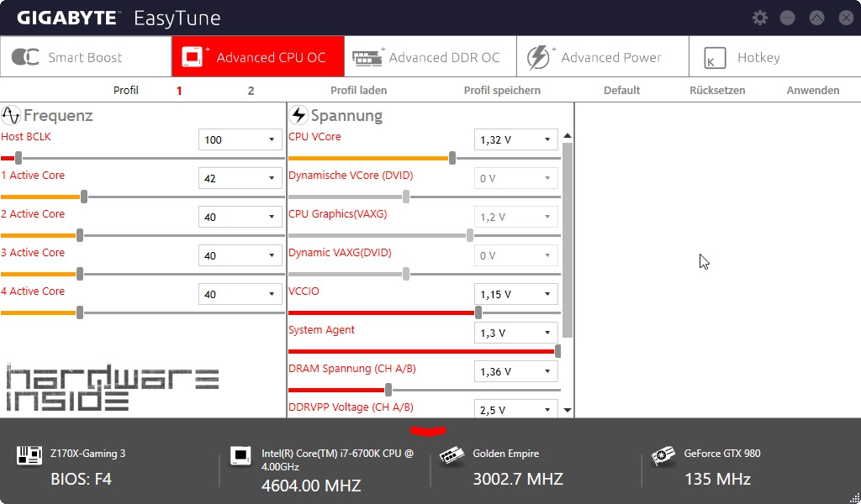The height and width of the screenshot is (504, 861).
Task: Click the Advanced DDR OC memory icon
Action: click(x=367, y=57)
